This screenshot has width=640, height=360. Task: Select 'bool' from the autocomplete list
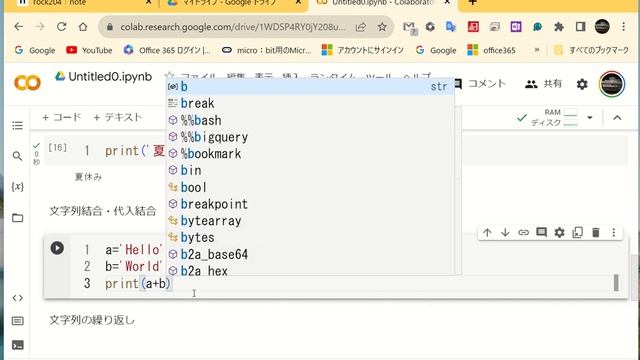tap(310, 187)
